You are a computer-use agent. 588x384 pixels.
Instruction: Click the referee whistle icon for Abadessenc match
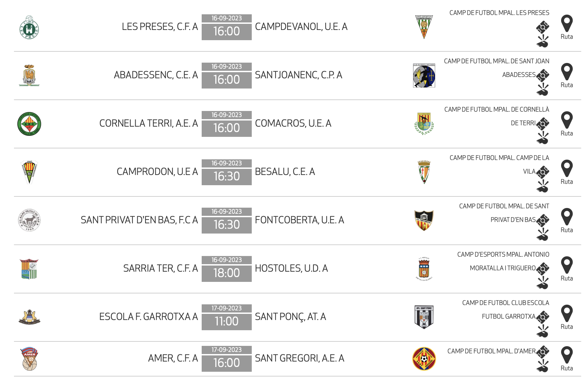tap(543, 90)
